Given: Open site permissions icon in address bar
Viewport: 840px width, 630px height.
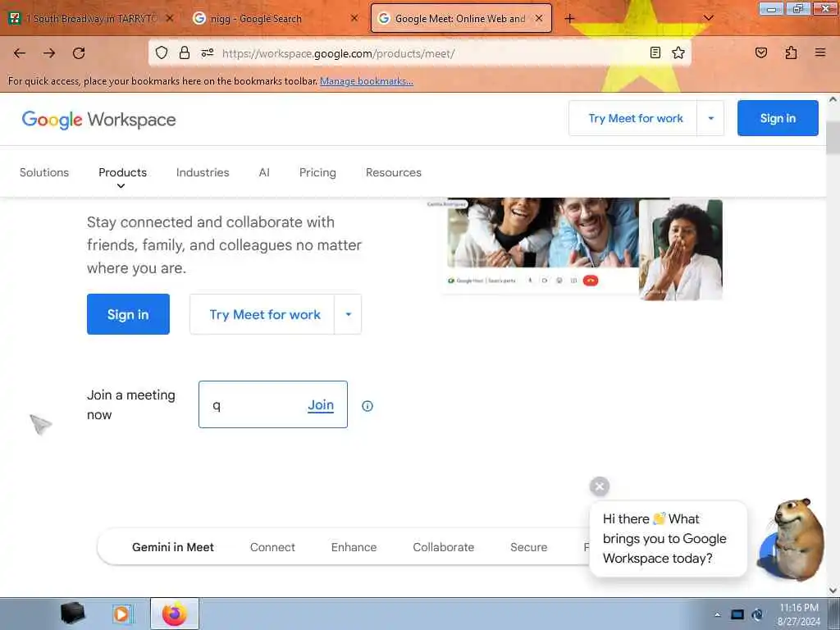Looking at the screenshot, I should (x=208, y=52).
